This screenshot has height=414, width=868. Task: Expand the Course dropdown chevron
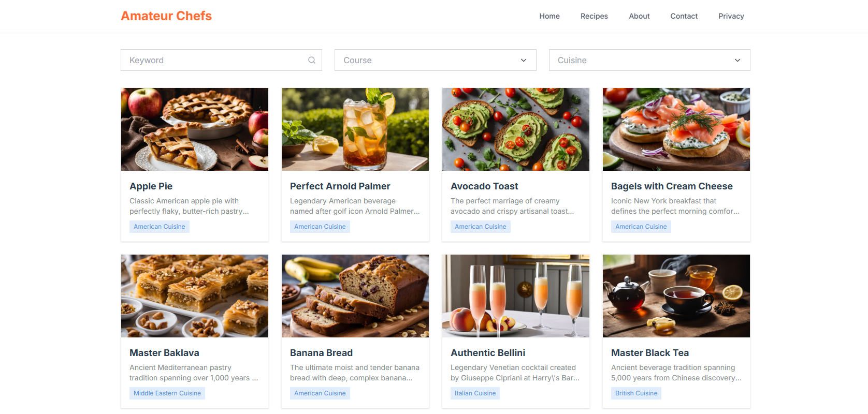click(524, 61)
